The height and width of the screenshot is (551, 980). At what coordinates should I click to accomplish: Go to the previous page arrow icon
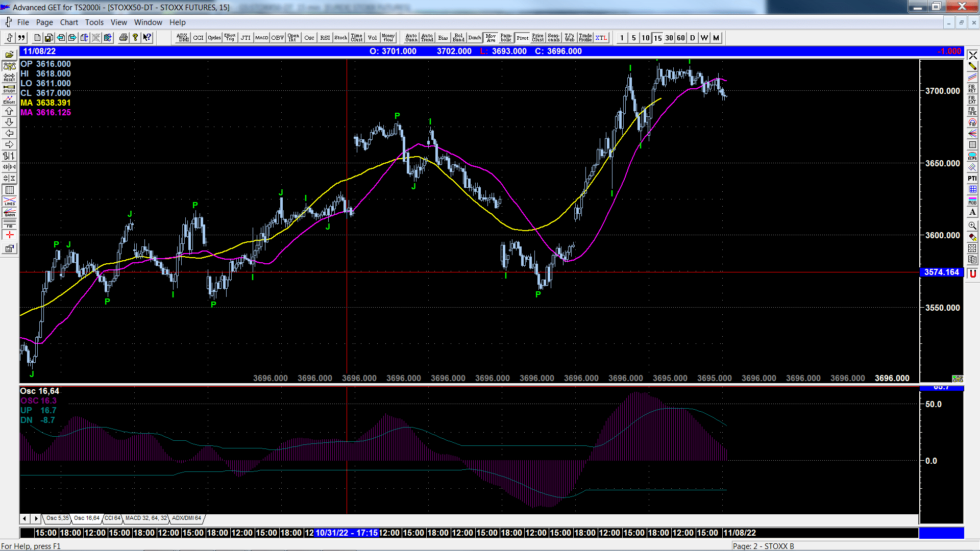61,38
